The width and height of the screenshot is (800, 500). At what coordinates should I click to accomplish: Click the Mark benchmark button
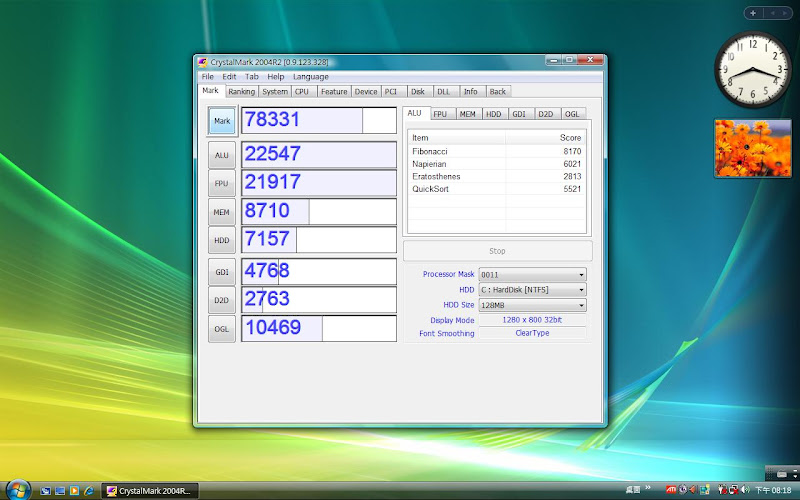(x=222, y=121)
